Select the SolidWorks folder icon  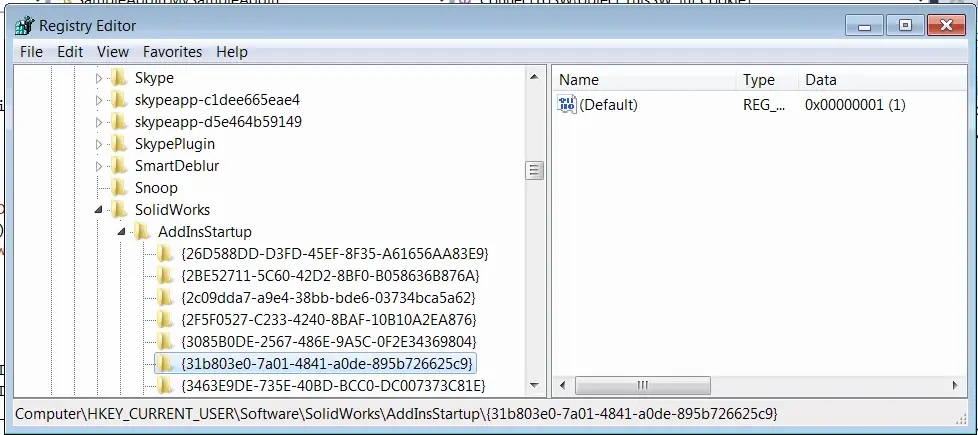(119, 210)
